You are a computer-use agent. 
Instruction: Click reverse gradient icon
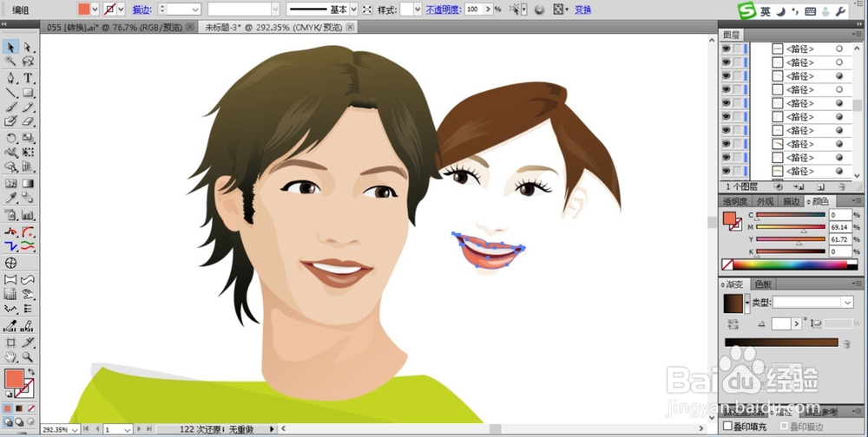(733, 324)
